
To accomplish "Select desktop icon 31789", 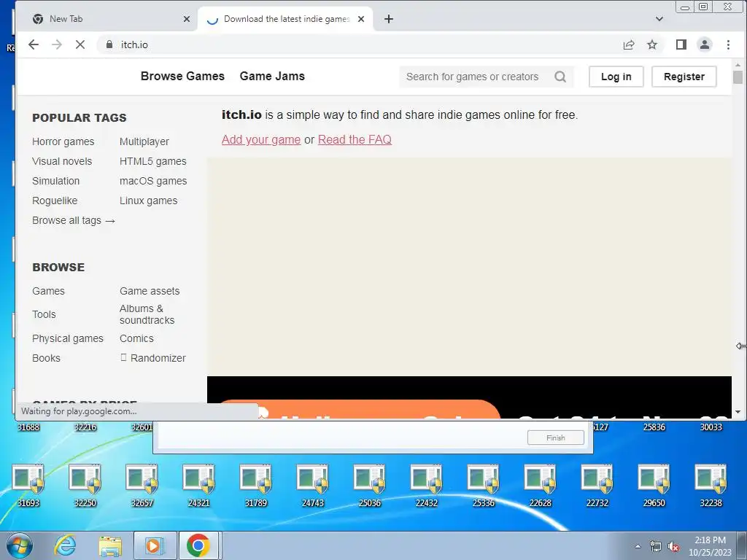I will (256, 486).
